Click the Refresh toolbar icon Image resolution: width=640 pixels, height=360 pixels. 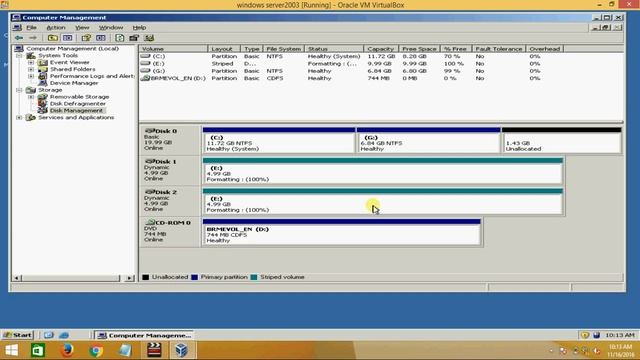pyautogui.click(x=120, y=38)
